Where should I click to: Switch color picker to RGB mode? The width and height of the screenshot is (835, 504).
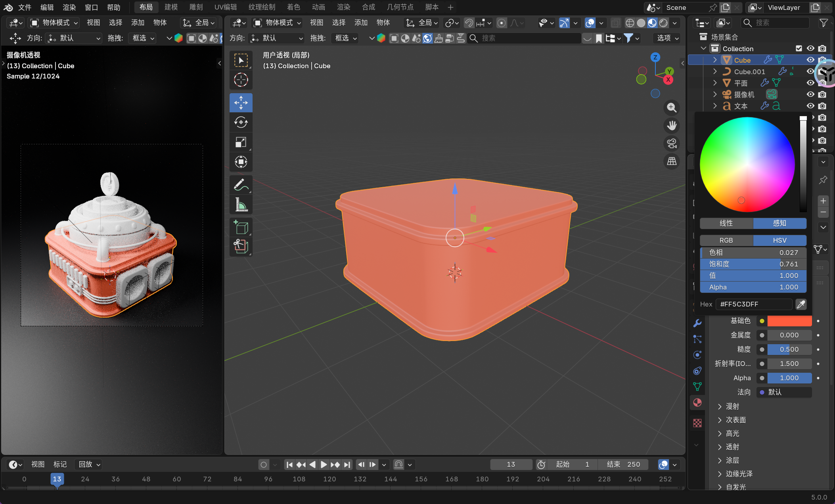click(x=726, y=240)
